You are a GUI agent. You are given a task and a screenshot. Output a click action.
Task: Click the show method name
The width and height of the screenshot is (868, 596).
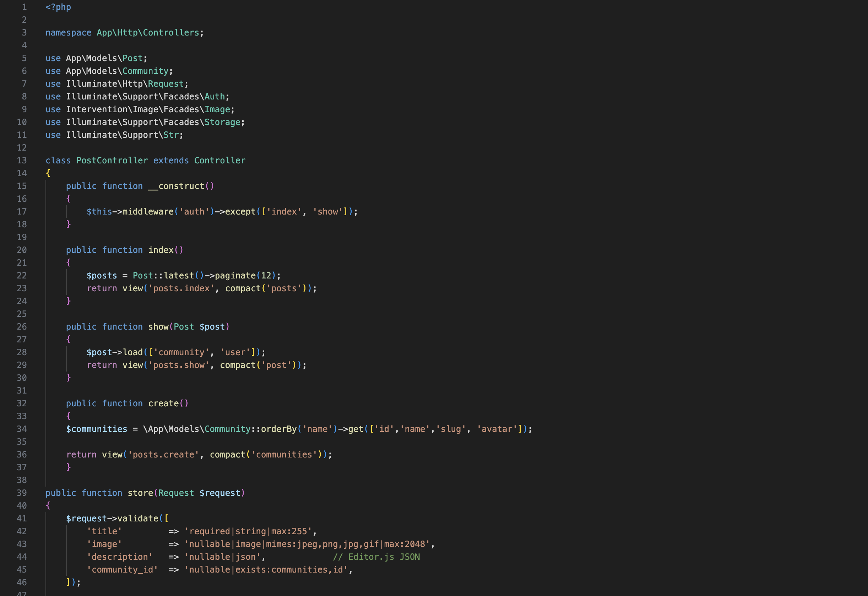158,327
